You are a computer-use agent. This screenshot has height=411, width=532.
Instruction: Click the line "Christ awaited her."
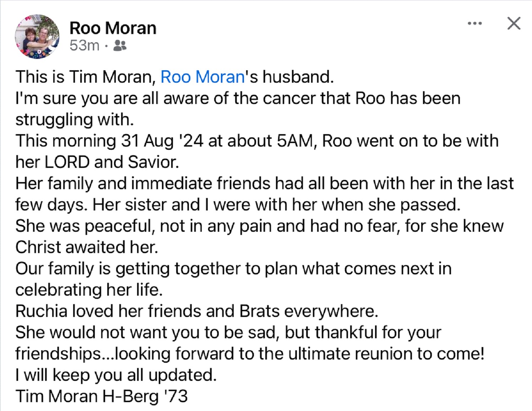click(x=87, y=247)
